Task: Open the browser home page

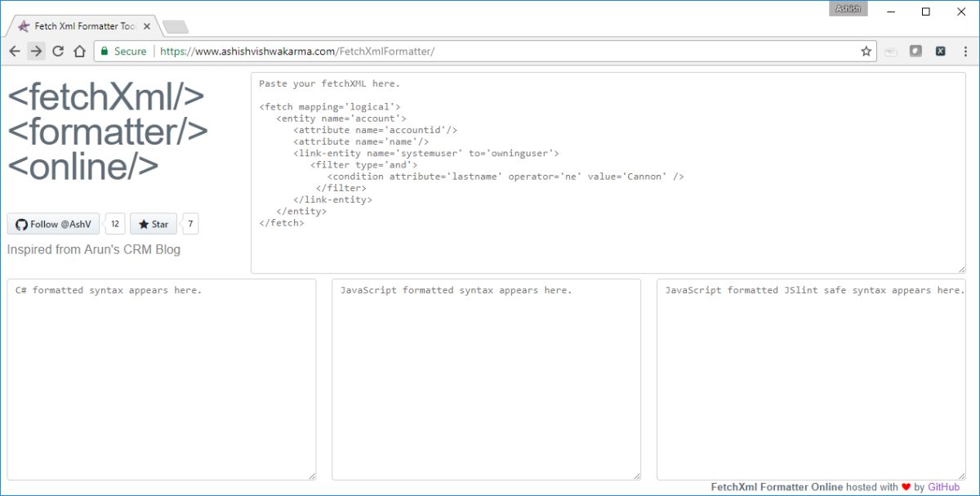Action: [x=78, y=51]
